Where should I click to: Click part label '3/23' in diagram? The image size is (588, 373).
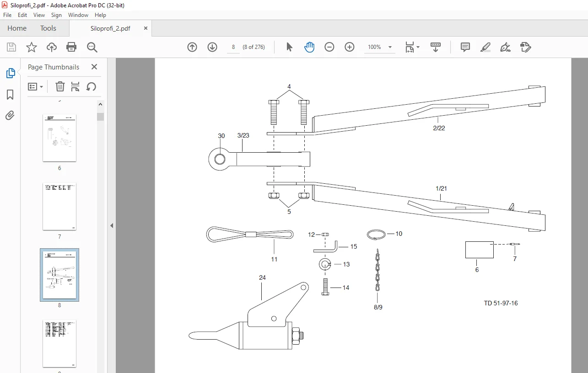pos(243,136)
